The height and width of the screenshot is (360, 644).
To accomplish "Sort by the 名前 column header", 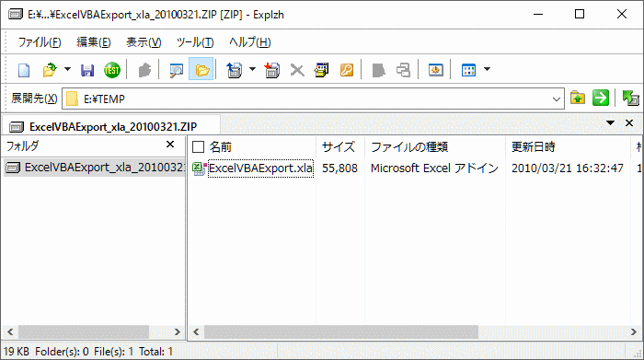I will pyautogui.click(x=221, y=147).
